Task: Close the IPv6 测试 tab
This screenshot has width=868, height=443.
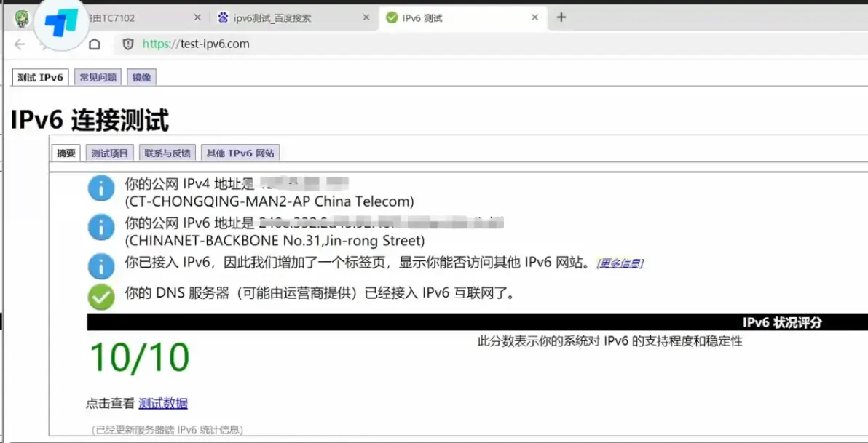Action: coord(534,17)
